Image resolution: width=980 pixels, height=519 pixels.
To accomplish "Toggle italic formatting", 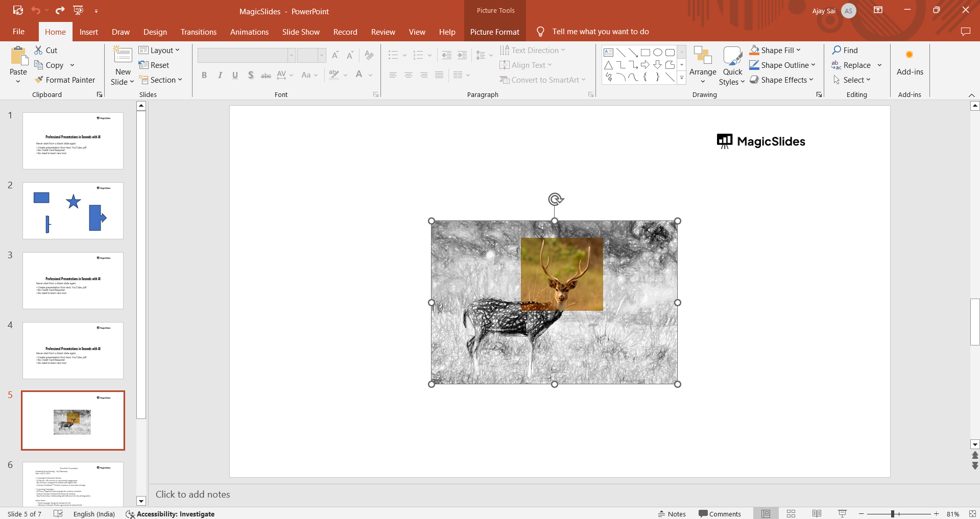I will pyautogui.click(x=220, y=75).
